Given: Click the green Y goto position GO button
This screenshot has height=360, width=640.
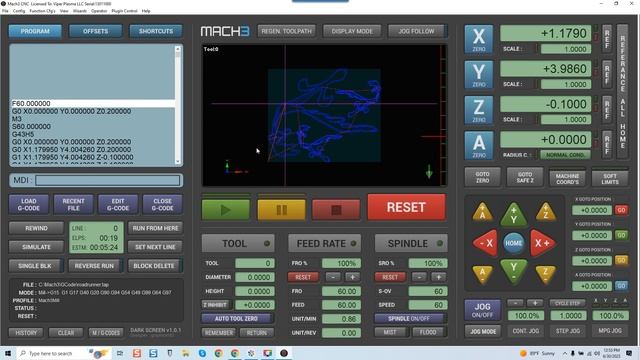Looking at the screenshot, I should click(621, 236).
